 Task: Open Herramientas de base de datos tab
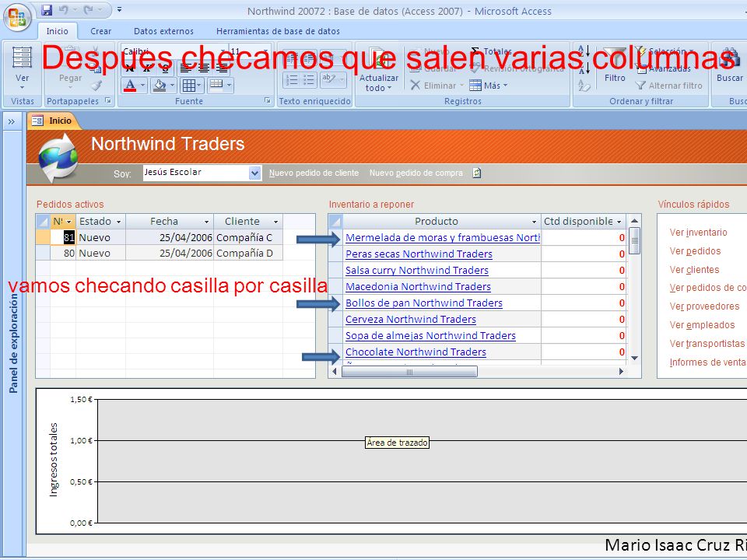pyautogui.click(x=278, y=31)
